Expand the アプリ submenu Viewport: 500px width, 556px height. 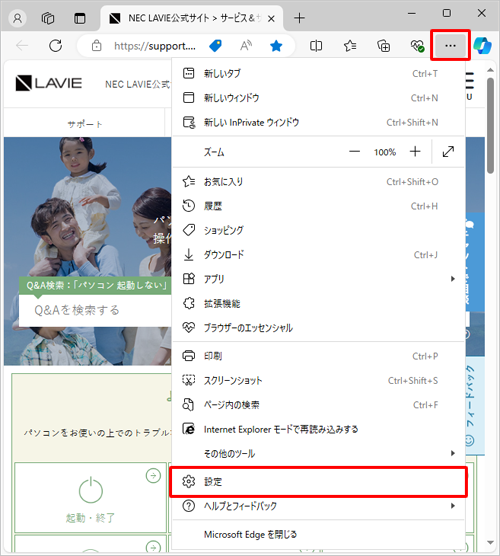point(318,279)
